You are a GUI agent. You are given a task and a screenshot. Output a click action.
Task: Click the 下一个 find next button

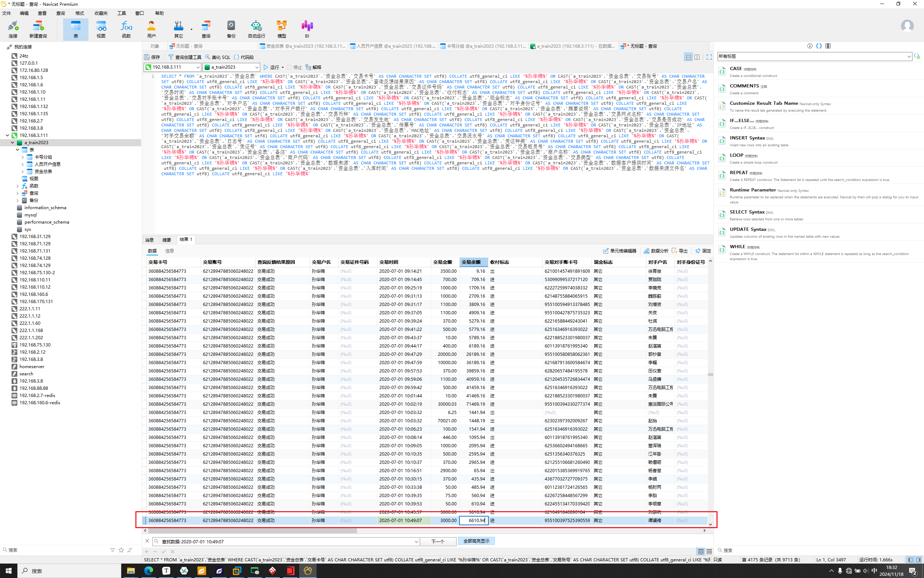tap(438, 541)
